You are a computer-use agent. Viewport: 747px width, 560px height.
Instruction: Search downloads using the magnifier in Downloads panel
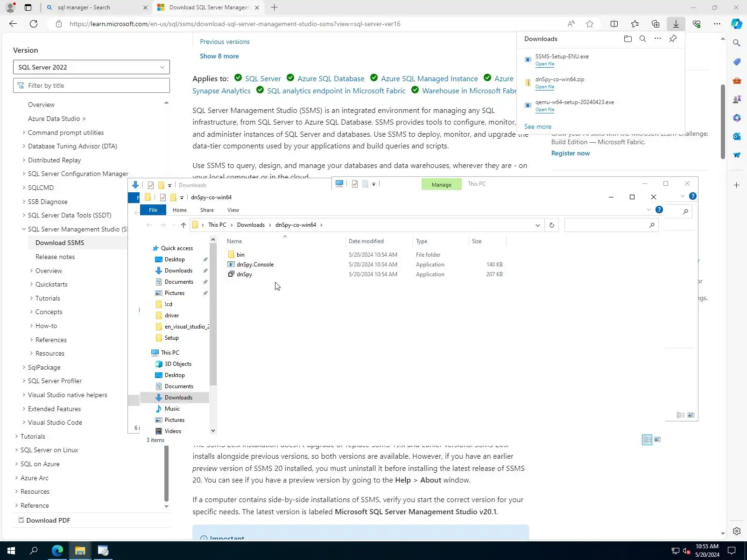[x=643, y=39]
